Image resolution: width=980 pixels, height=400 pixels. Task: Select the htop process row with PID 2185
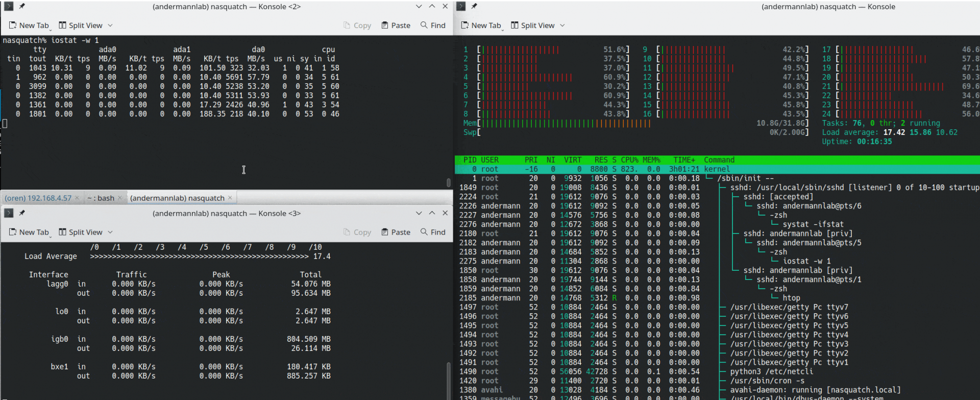point(717,298)
